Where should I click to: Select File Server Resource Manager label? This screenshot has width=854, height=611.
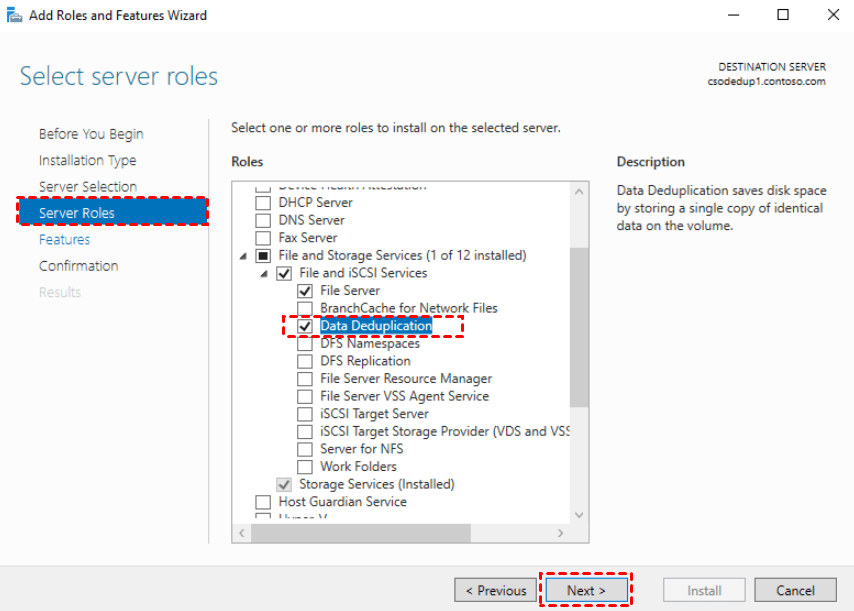pyautogui.click(x=406, y=378)
